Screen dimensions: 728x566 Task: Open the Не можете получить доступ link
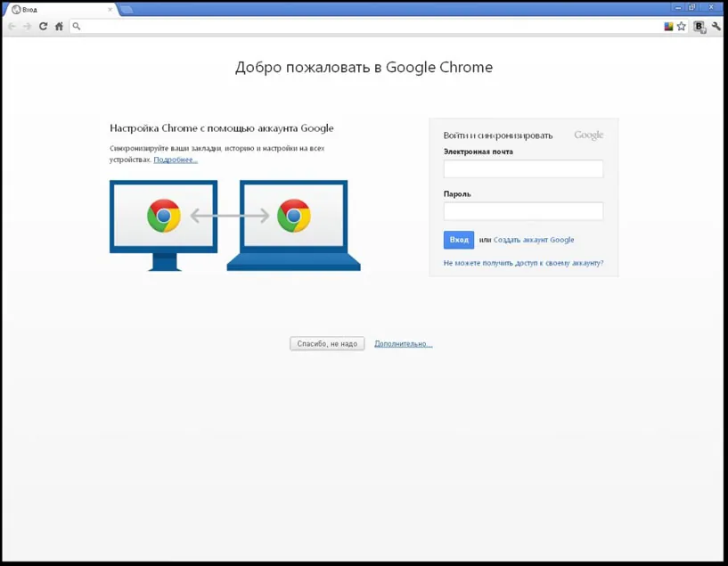coord(523,263)
